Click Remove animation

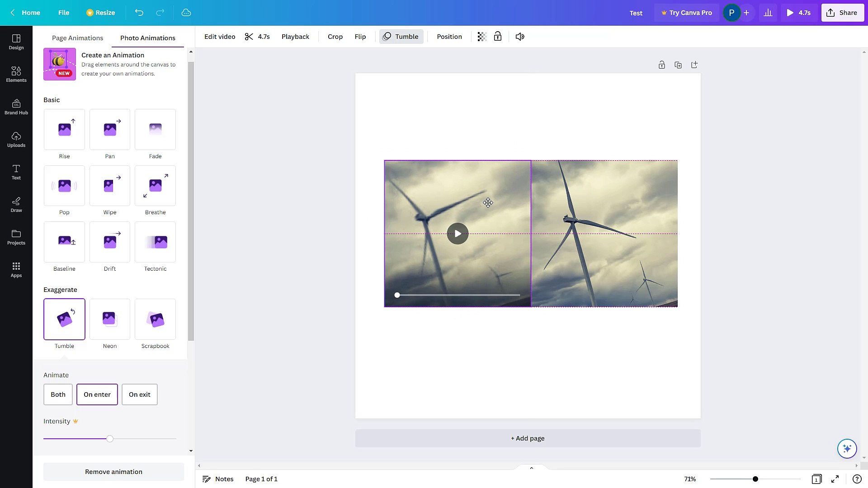click(113, 471)
